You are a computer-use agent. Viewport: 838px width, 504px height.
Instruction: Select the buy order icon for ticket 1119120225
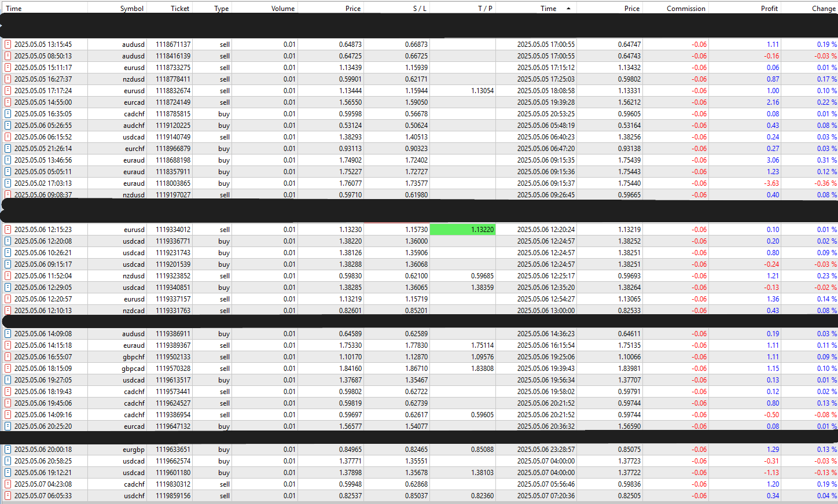pos(8,126)
